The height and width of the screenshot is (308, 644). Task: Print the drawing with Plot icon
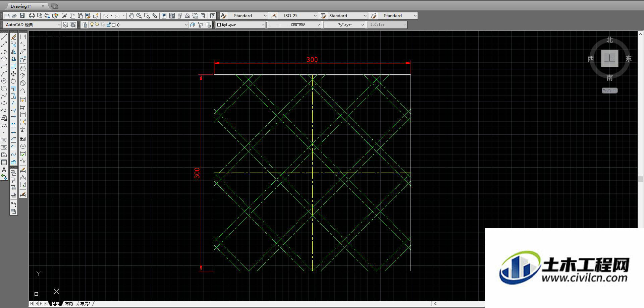32,16
